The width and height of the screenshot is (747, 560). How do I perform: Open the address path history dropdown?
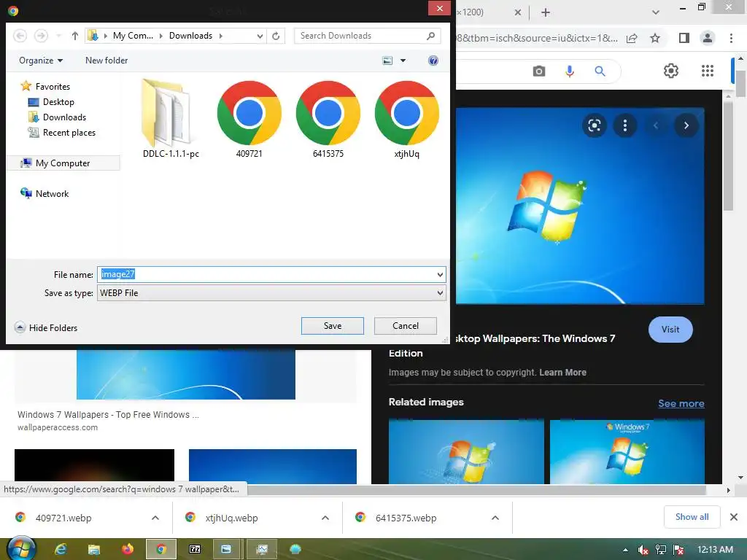coord(260,36)
